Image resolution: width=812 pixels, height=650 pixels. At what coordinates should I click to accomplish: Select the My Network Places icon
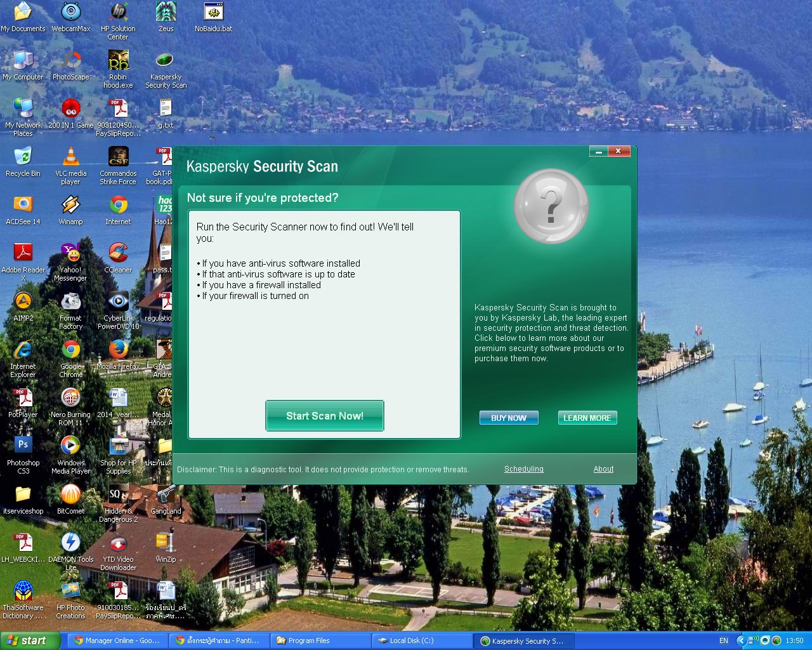pos(23,117)
